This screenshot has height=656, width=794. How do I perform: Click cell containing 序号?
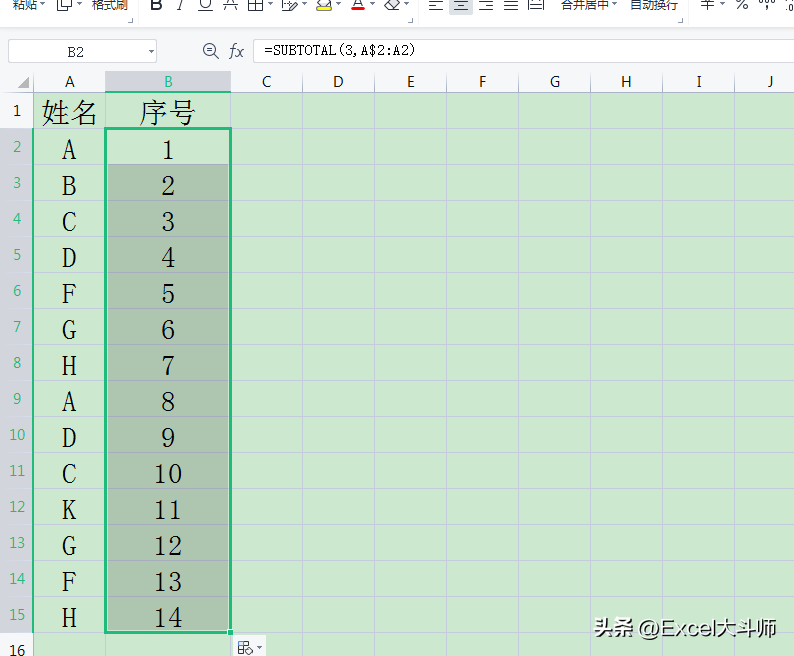point(168,111)
